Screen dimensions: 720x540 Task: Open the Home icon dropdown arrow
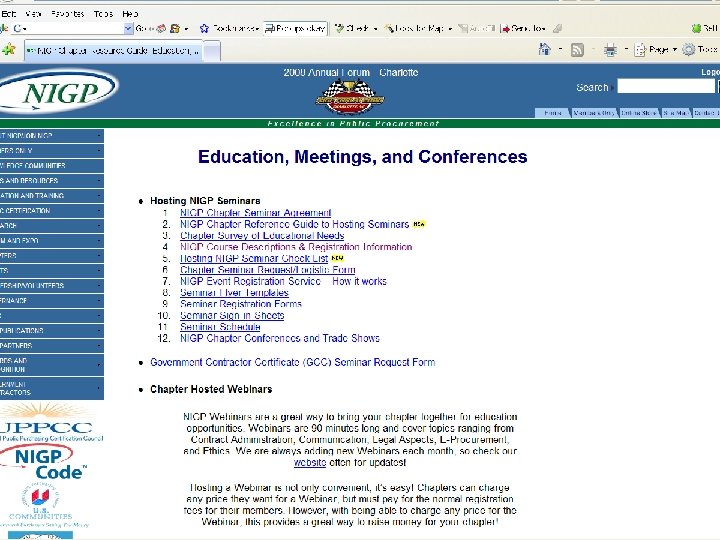pyautogui.click(x=560, y=49)
